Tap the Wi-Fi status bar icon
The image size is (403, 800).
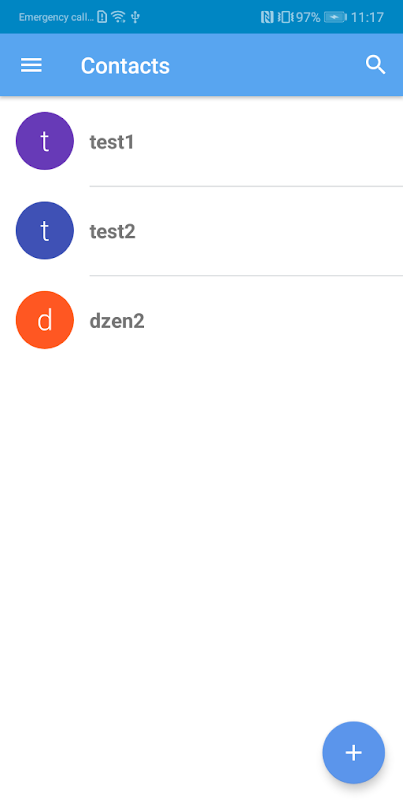pos(118,17)
